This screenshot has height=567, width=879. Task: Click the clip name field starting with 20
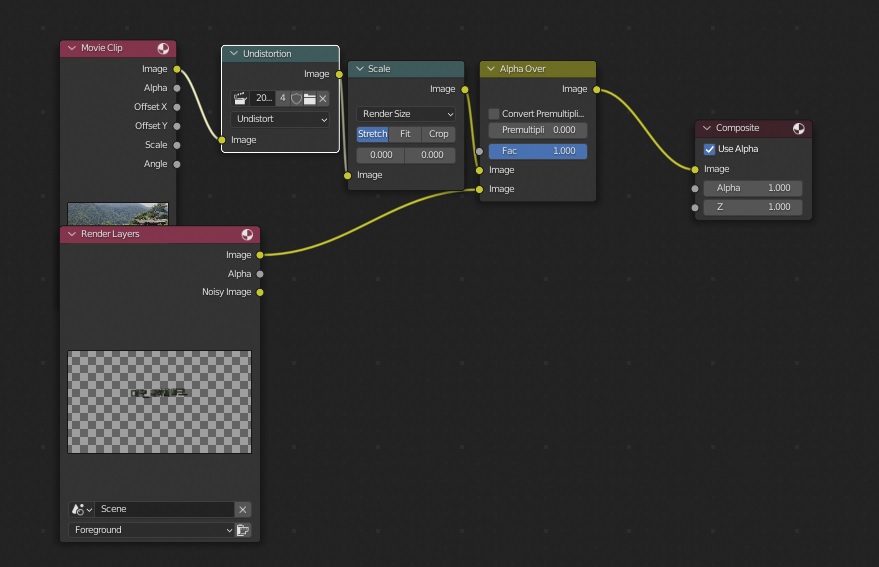click(263, 98)
